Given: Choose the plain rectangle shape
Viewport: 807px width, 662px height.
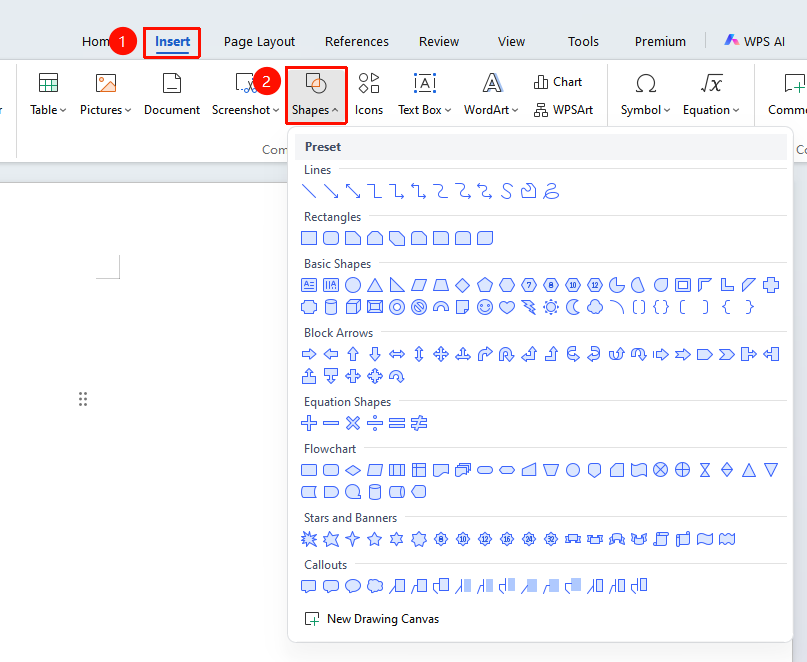Looking at the screenshot, I should click(x=309, y=238).
